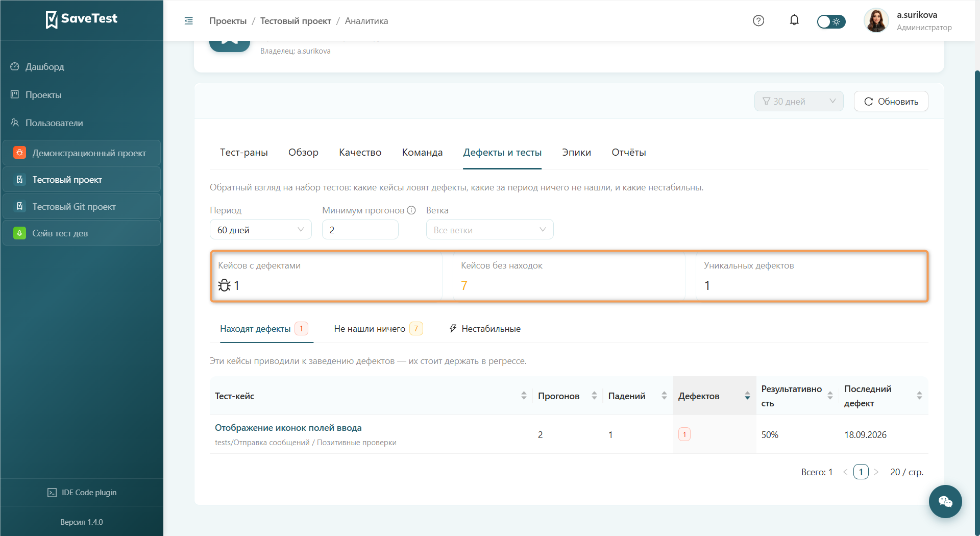Viewport: 980px width, 536px height.
Task: Collapse the sidebar with the menu fold icon
Action: [188, 21]
